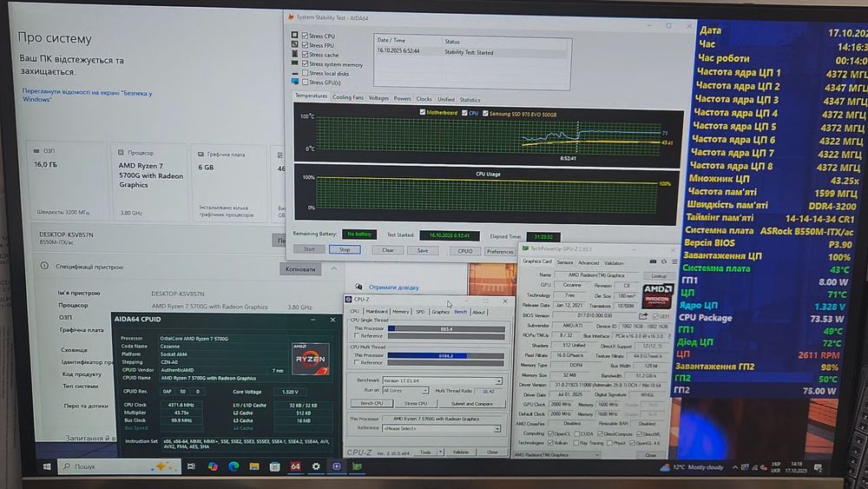
Task: Open the Mainboard tab in CPU-Z
Action: click(377, 311)
